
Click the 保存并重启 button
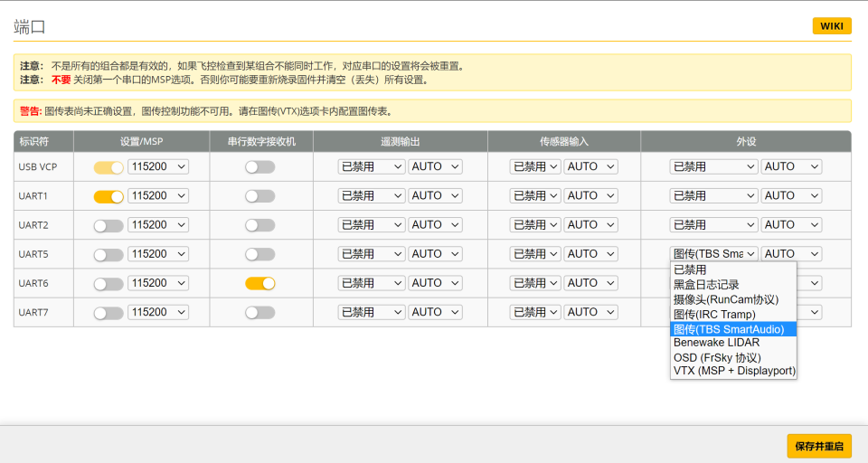point(818,446)
